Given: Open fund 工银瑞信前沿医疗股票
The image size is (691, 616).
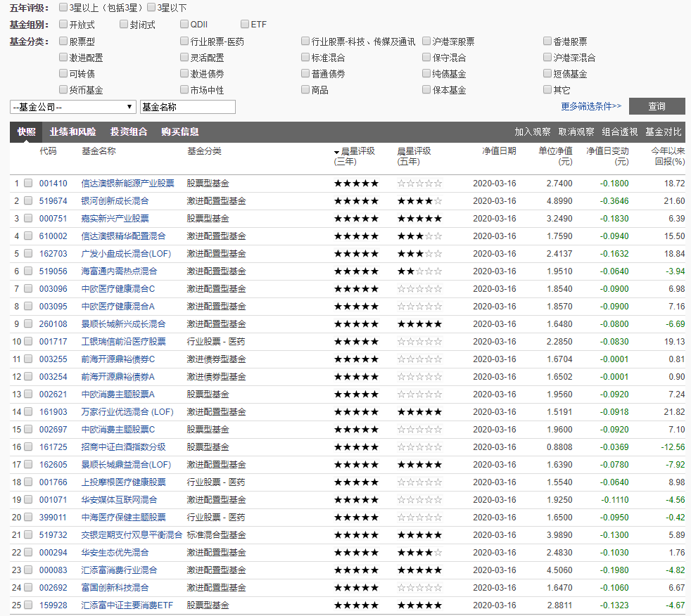Looking at the screenshot, I should (x=123, y=342).
